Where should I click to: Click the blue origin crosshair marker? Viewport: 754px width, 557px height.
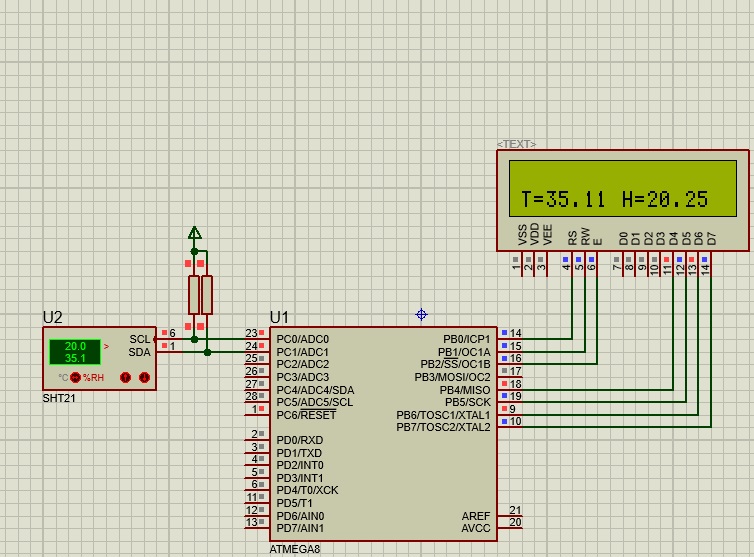pyautogui.click(x=421, y=315)
